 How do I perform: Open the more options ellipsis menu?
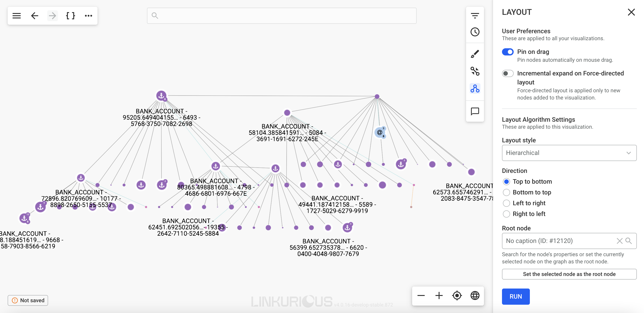point(88,16)
